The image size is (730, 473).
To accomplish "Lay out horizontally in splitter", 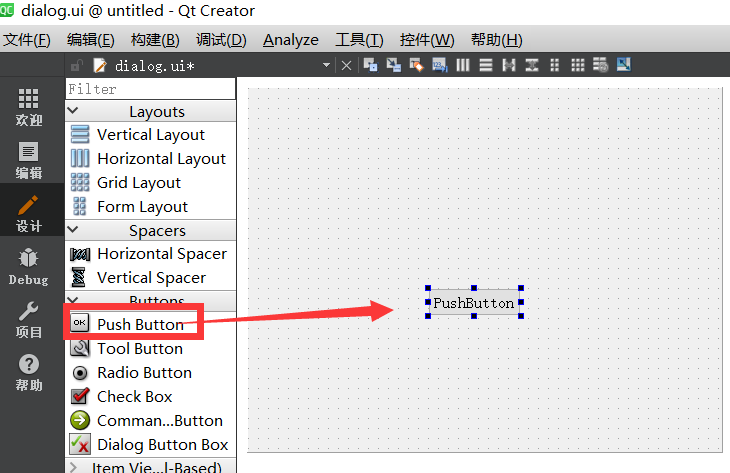I will pos(509,65).
